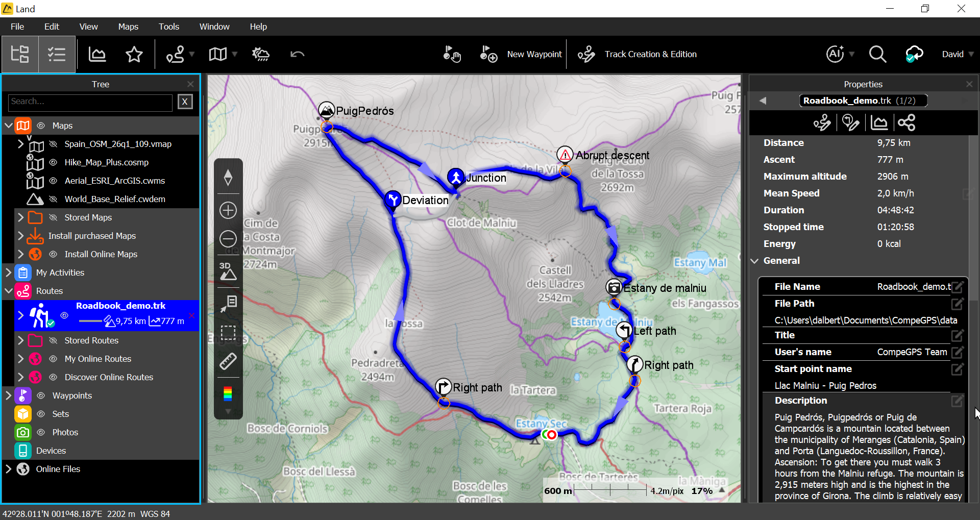980x520 pixels.
Task: Toggle visibility of Aerial_ESRI_ArcGIS.cwms
Action: 53,181
